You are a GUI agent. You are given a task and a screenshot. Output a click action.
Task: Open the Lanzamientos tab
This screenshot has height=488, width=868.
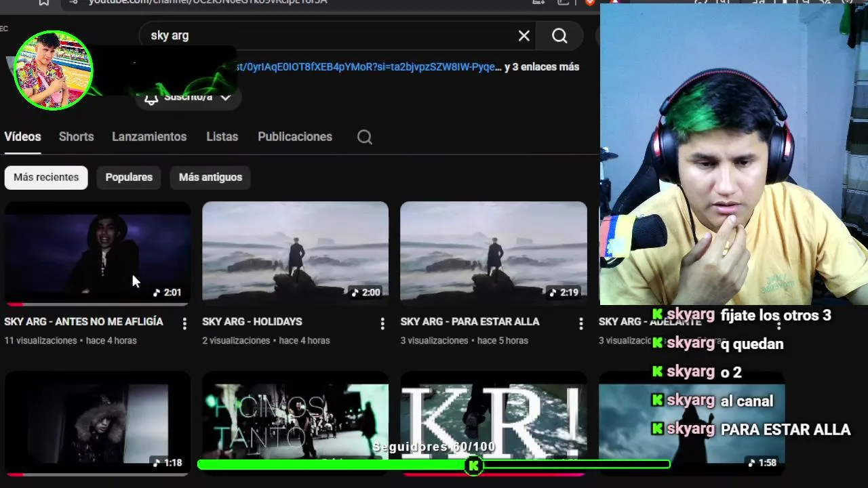(x=149, y=137)
